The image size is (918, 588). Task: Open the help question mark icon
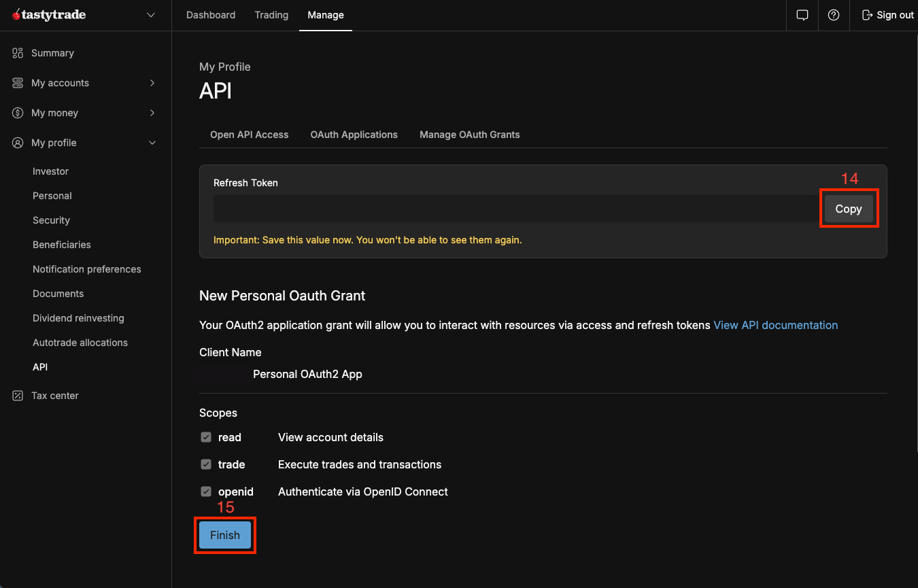[834, 15]
